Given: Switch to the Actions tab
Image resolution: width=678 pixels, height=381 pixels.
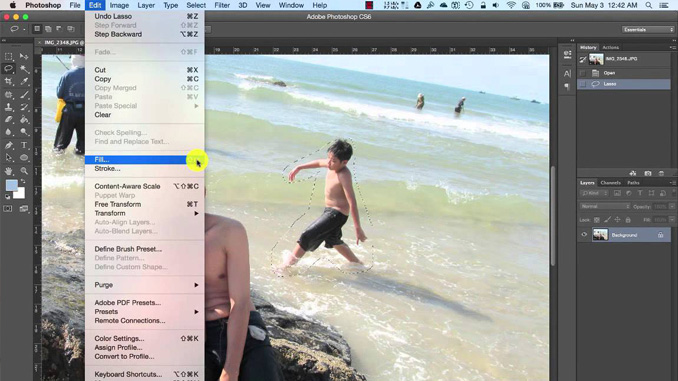Looking at the screenshot, I should 611,48.
